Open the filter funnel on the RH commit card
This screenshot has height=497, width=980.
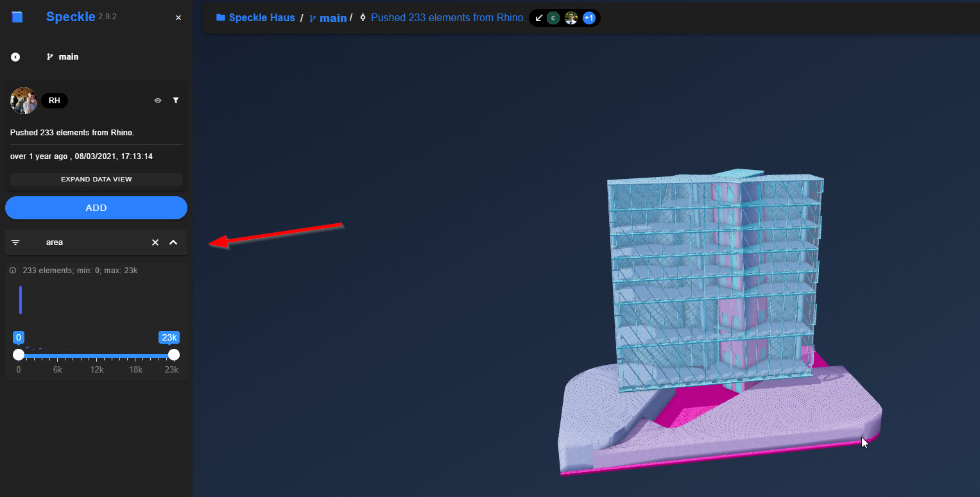(x=175, y=100)
